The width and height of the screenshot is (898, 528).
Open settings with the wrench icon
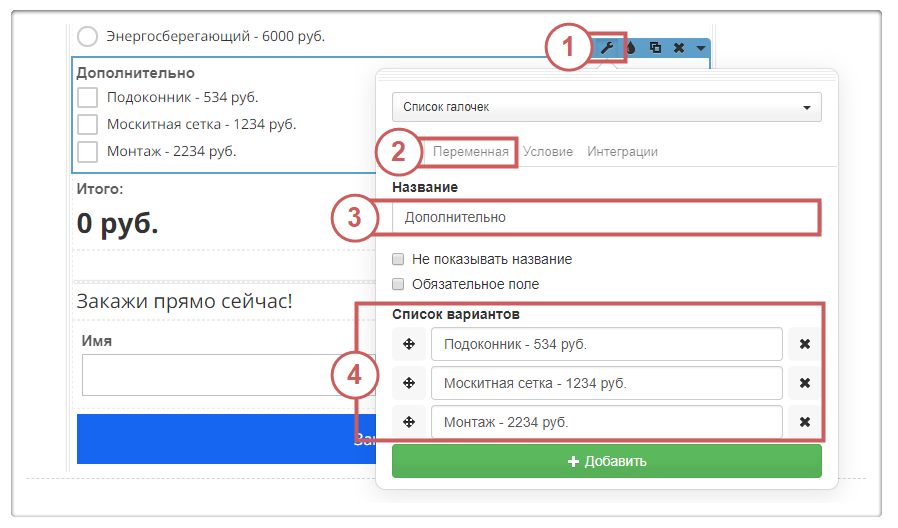pyautogui.click(x=606, y=47)
